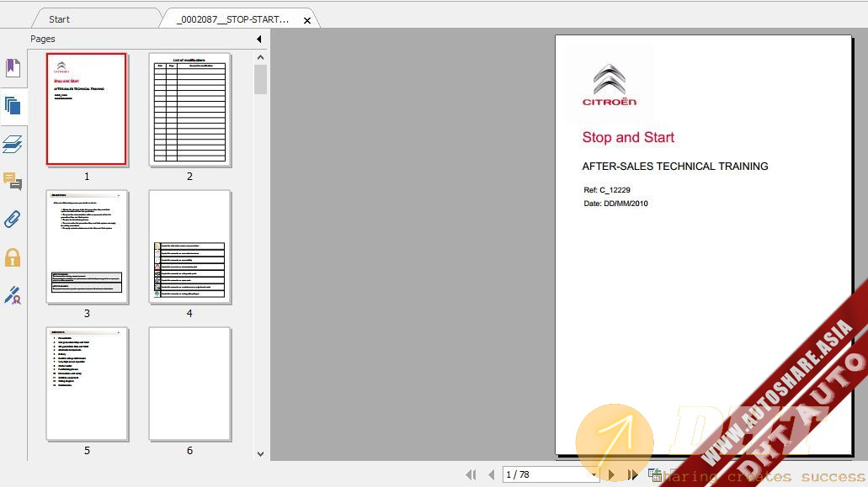Click the Citroën logo on the page

point(610,85)
